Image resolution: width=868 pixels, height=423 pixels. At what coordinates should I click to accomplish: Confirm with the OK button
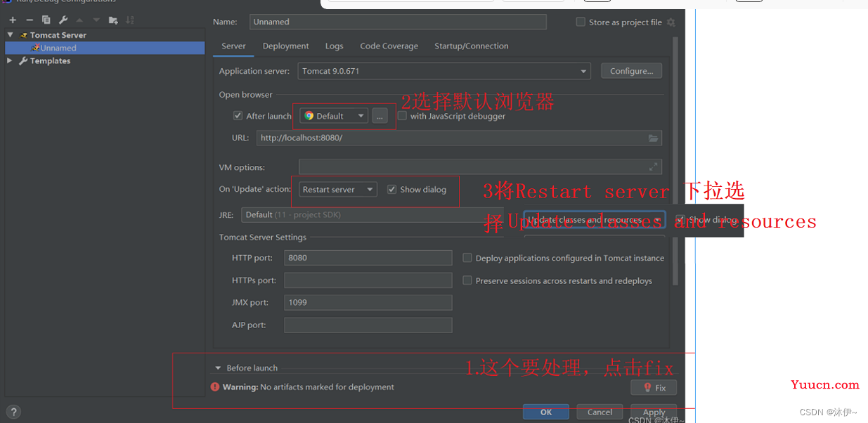tap(546, 412)
